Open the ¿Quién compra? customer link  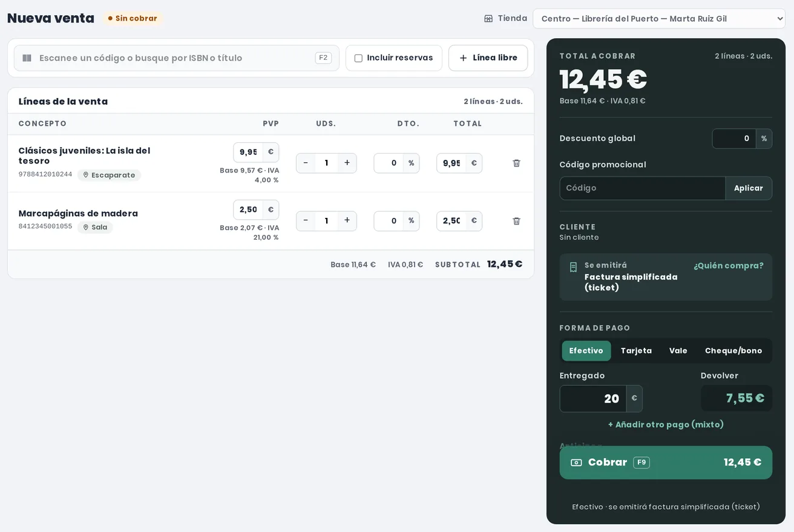[x=729, y=266]
